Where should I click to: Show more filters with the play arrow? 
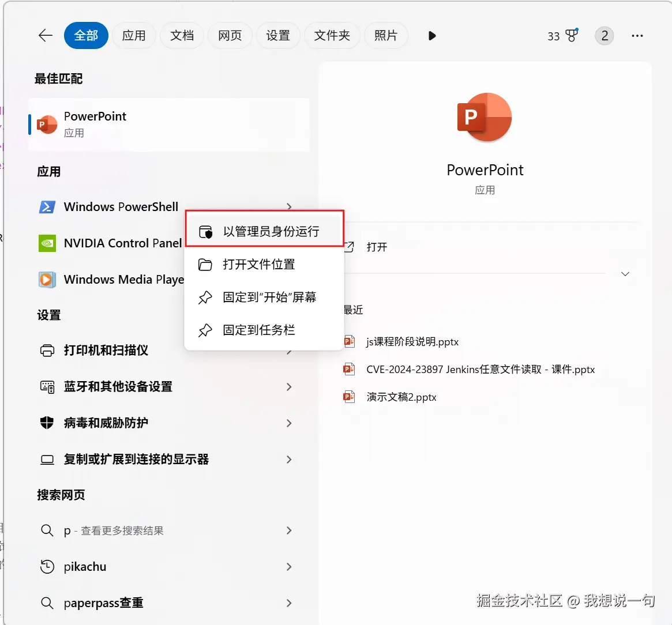point(432,36)
